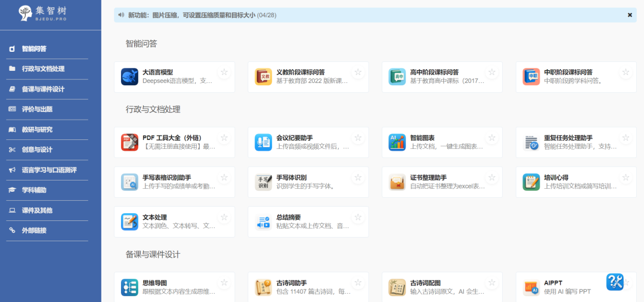Click the PDF 工具大全 icon

click(129, 142)
